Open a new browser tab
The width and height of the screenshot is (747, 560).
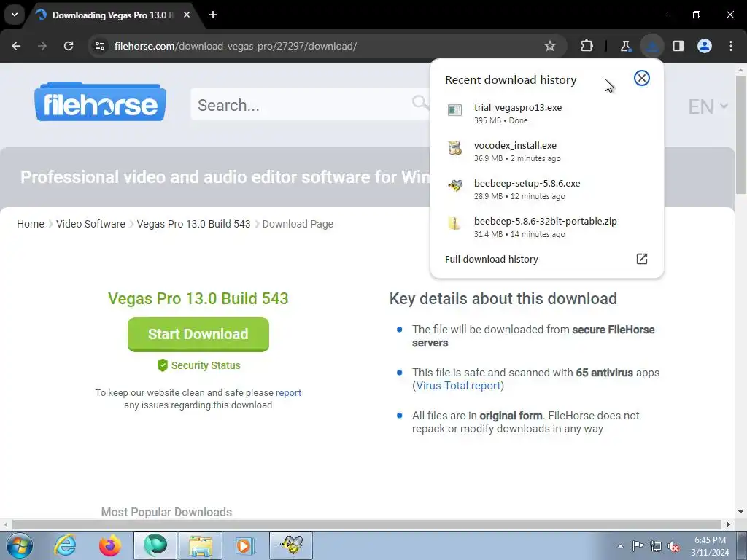click(213, 15)
